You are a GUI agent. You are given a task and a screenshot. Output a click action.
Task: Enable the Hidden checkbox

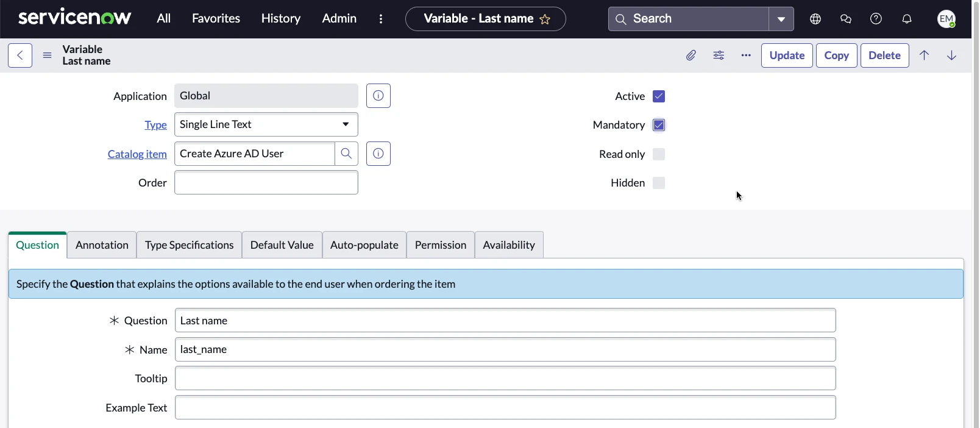click(x=658, y=183)
